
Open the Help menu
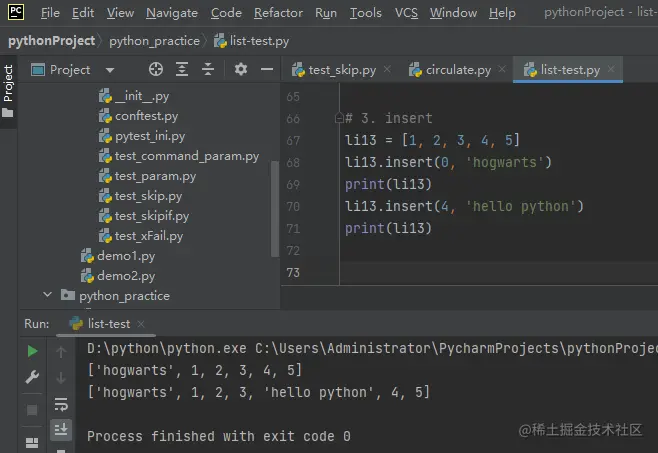[x=502, y=13]
